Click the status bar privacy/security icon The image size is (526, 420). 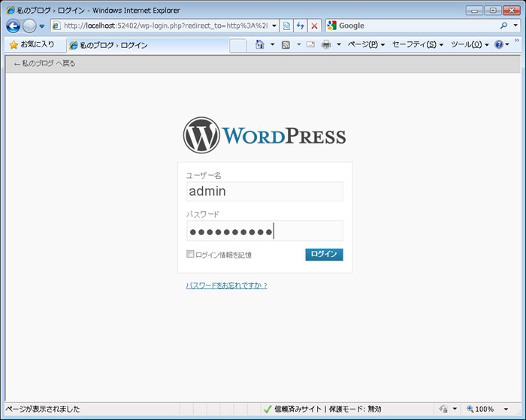[x=443, y=409]
